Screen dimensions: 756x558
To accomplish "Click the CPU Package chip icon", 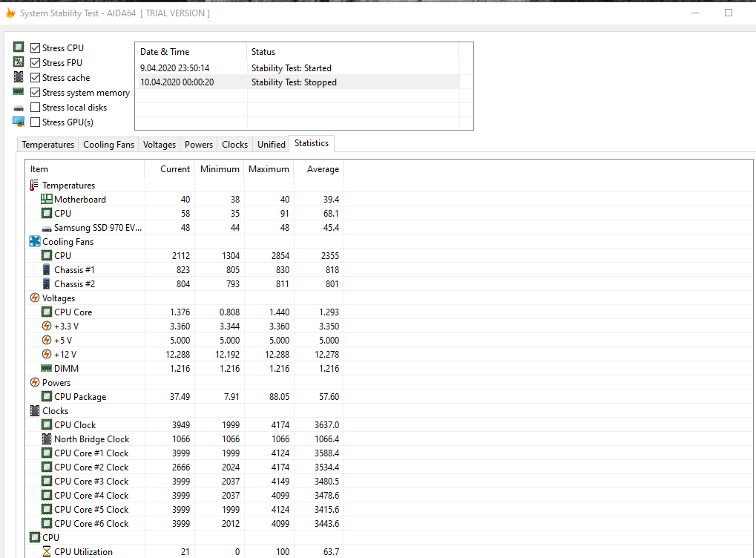I will [46, 396].
